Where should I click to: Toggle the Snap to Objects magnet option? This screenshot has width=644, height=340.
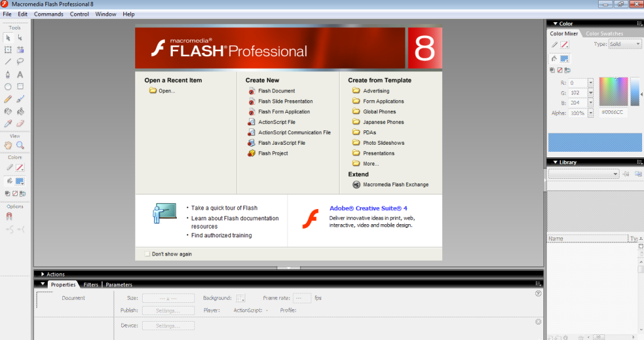[9, 216]
